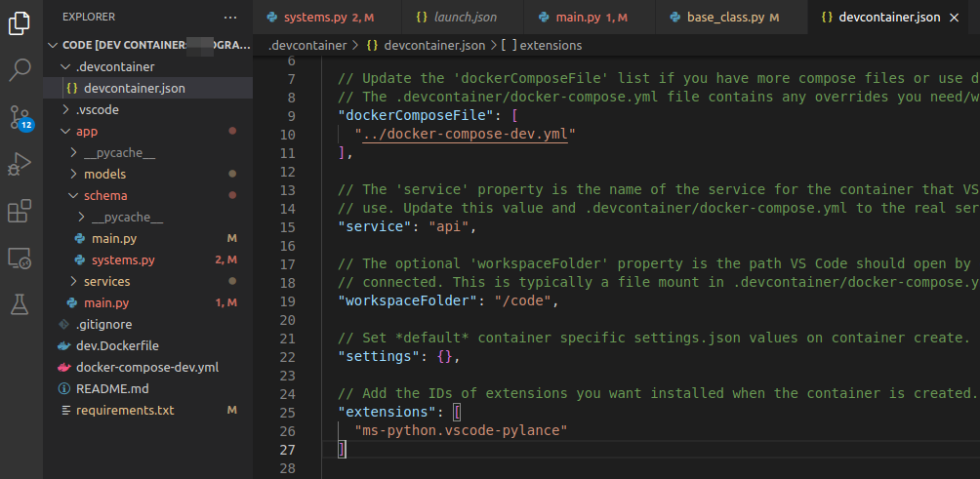Click the EXPLORER panel title
The image size is (980, 479).
(89, 18)
